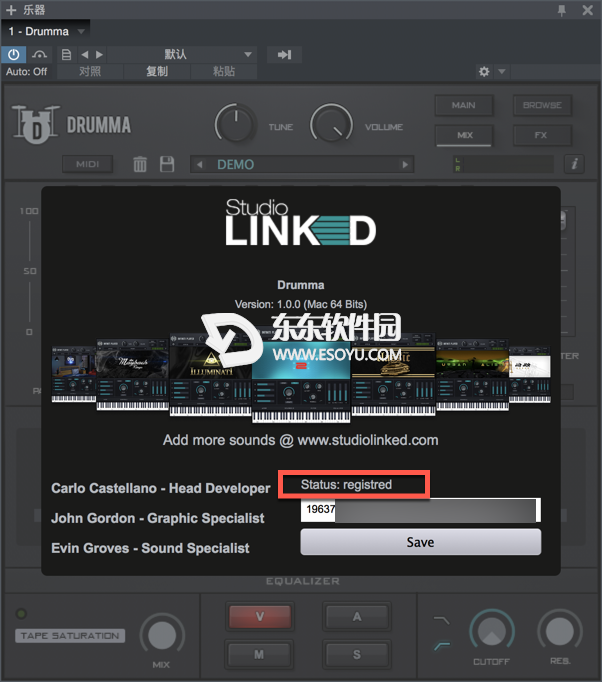Pin the instrument window
Screen dimensions: 602x682
point(562,10)
